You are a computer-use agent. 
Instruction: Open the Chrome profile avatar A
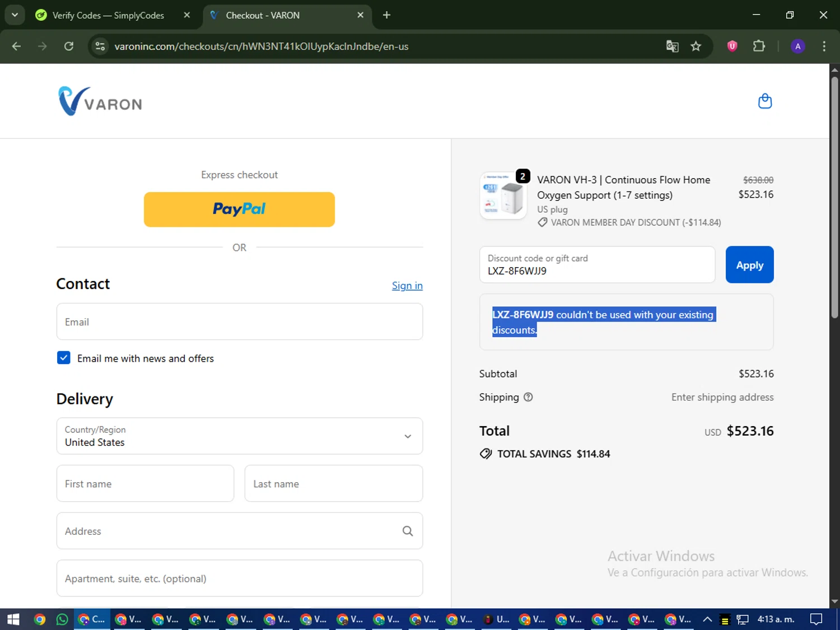click(798, 46)
